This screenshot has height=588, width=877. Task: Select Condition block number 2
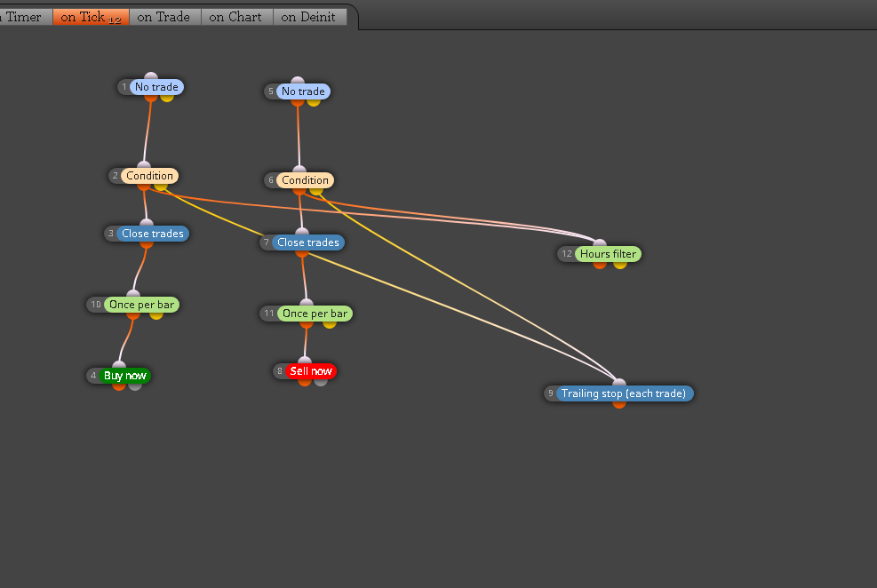(149, 176)
